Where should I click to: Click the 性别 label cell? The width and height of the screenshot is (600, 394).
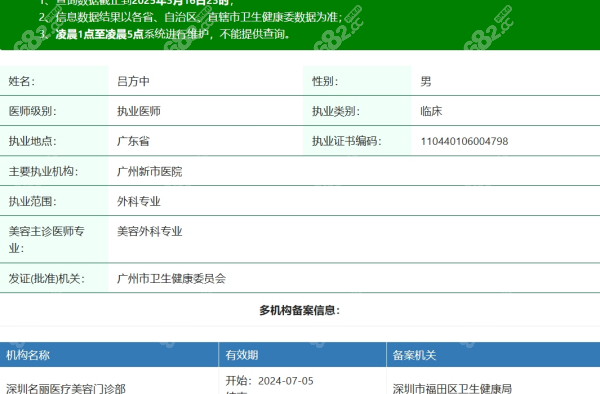tap(357, 81)
